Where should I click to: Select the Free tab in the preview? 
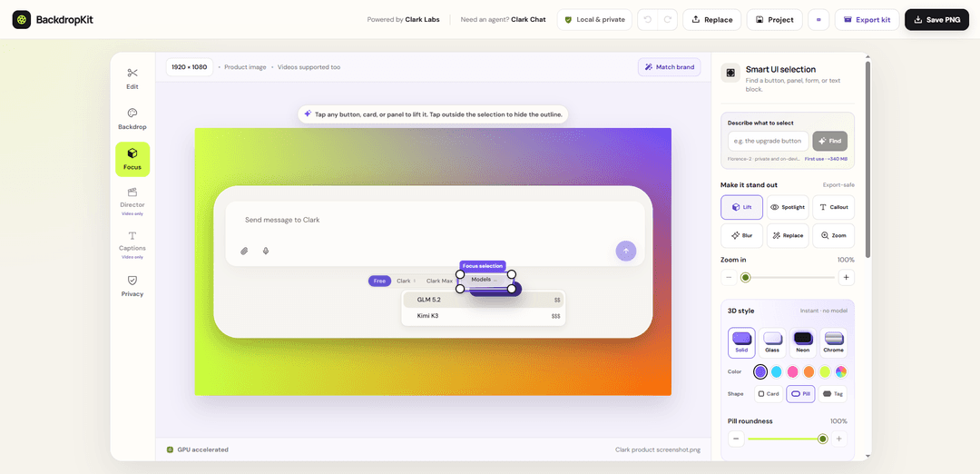[379, 281]
